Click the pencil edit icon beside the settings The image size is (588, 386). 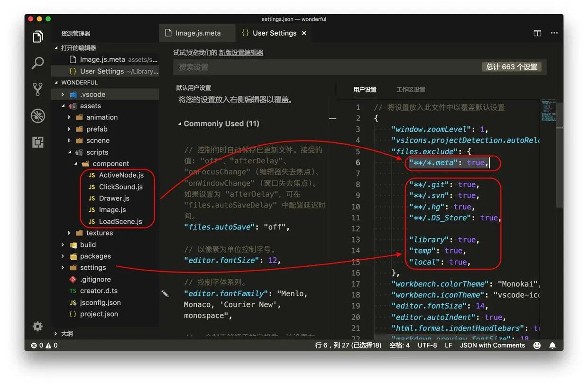(165, 294)
